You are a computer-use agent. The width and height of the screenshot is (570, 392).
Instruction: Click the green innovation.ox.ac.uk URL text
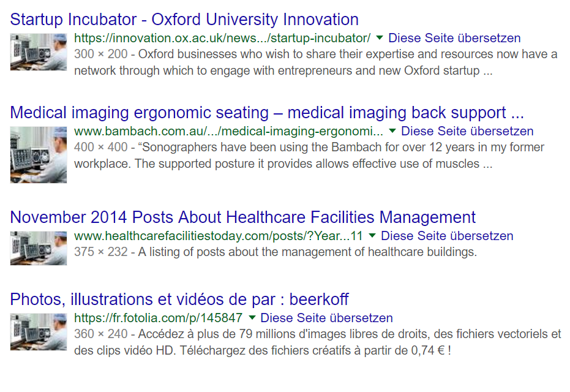coord(222,38)
